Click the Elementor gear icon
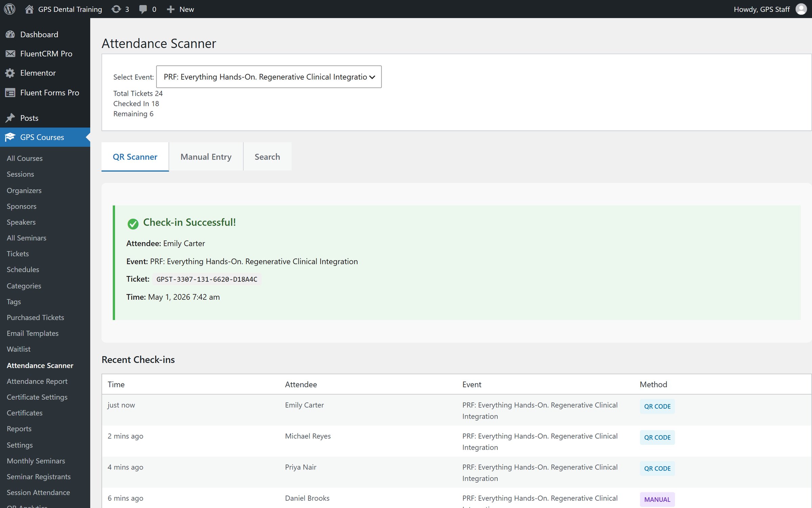The width and height of the screenshot is (812, 508). [x=10, y=73]
